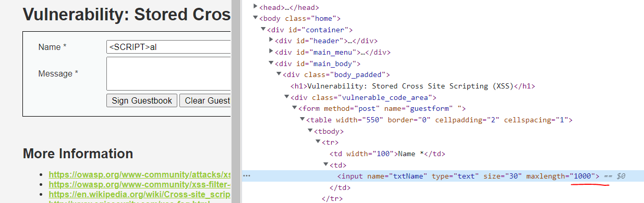Click the Clear Guestbook button
This screenshot has width=644, height=203.
coord(205,100)
